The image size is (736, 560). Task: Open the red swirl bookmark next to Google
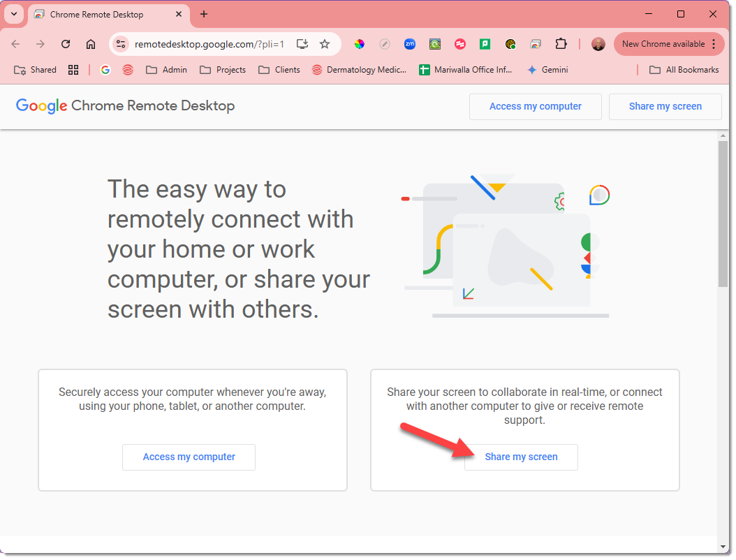click(x=128, y=70)
